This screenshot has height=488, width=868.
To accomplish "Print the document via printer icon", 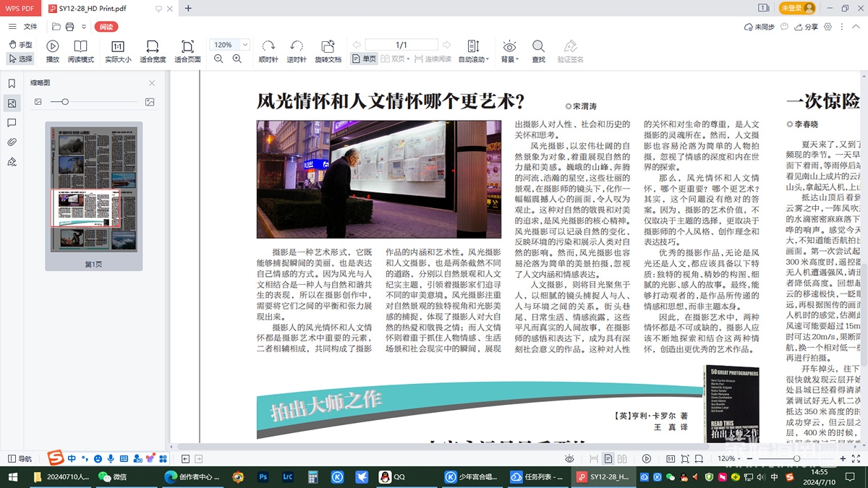I will tap(70, 27).
